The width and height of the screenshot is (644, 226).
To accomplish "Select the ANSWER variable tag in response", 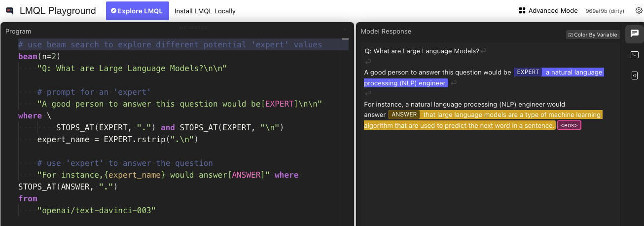I will [x=404, y=114].
